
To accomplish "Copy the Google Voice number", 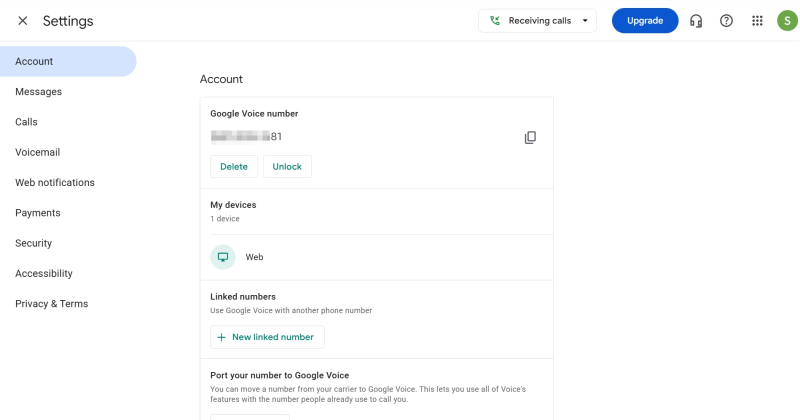I will tap(531, 137).
